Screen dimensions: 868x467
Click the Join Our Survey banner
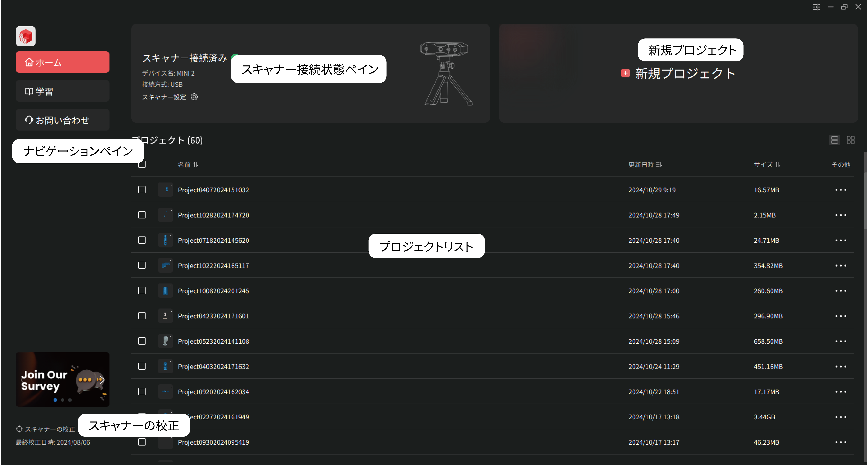62,380
